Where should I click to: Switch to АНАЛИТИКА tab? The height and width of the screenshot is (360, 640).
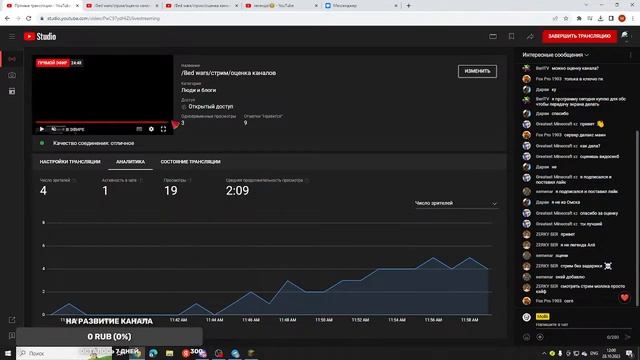coord(130,162)
